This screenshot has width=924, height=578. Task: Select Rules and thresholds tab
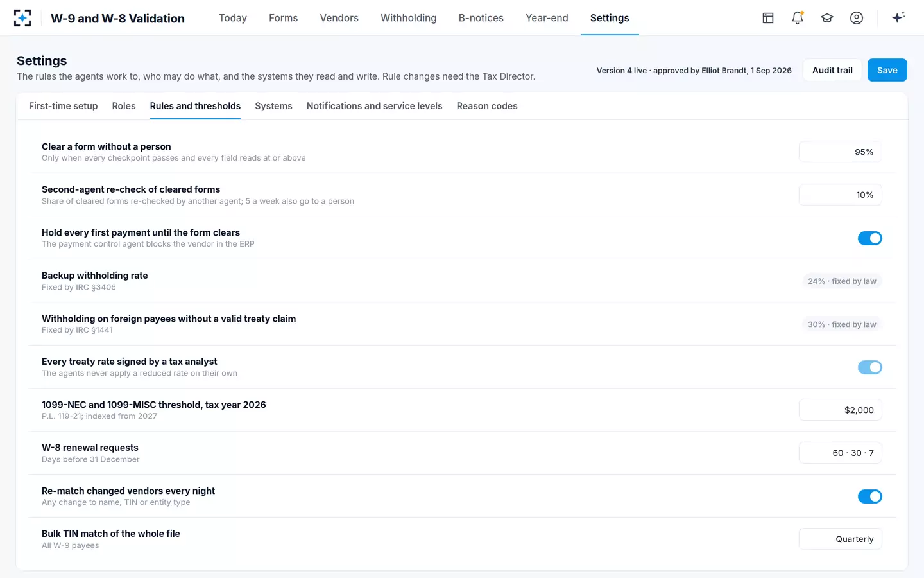pyautogui.click(x=195, y=106)
